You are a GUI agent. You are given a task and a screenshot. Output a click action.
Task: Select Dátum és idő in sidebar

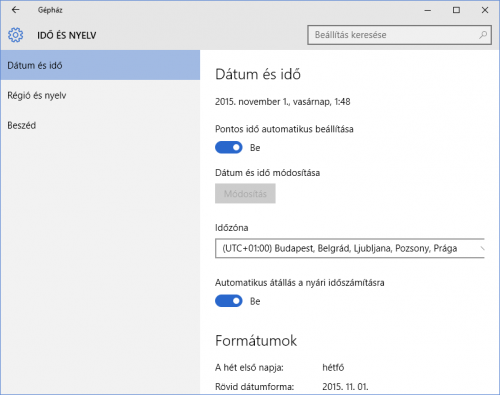pos(100,65)
